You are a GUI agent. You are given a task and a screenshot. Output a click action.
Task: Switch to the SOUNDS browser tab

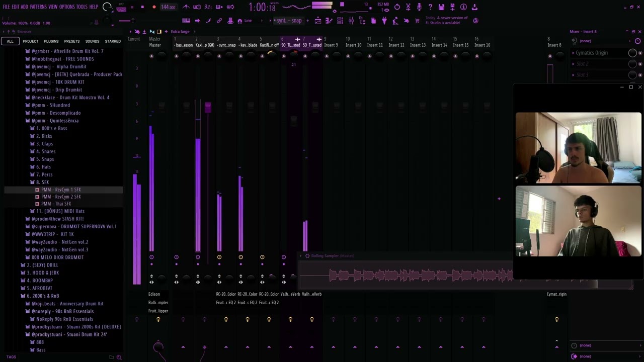(92, 41)
